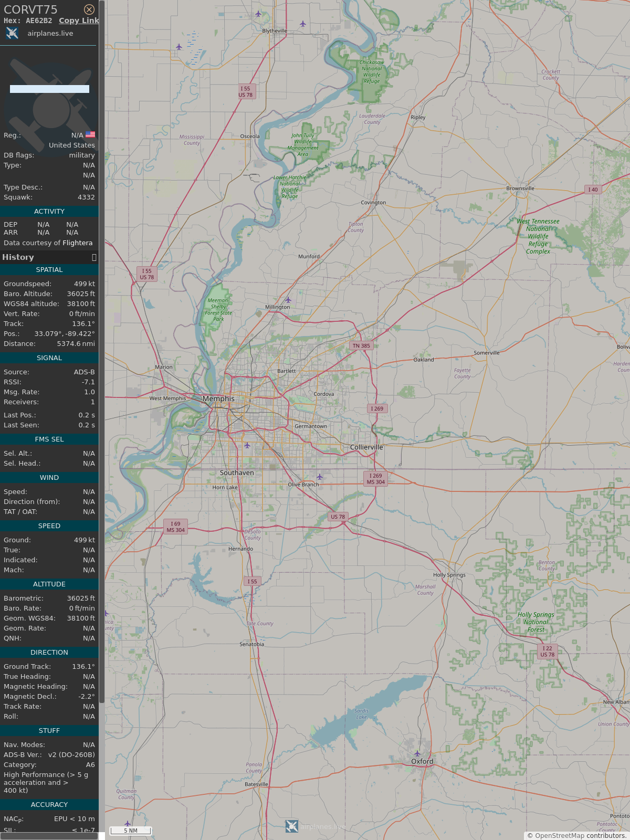This screenshot has height=840, width=630.
Task: Click the airplanes.live logo in side panel
Action: click(12, 33)
